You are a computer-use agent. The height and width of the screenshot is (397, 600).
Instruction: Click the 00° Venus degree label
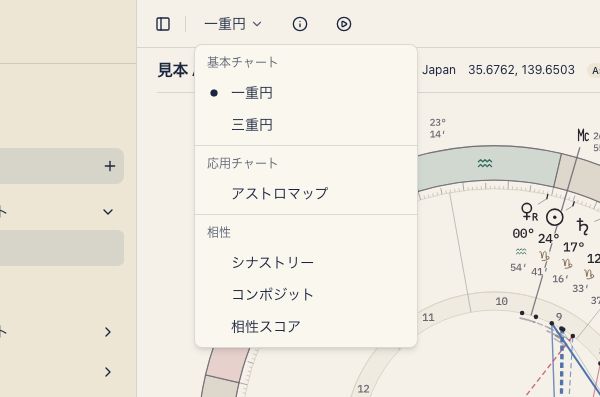coord(523,234)
